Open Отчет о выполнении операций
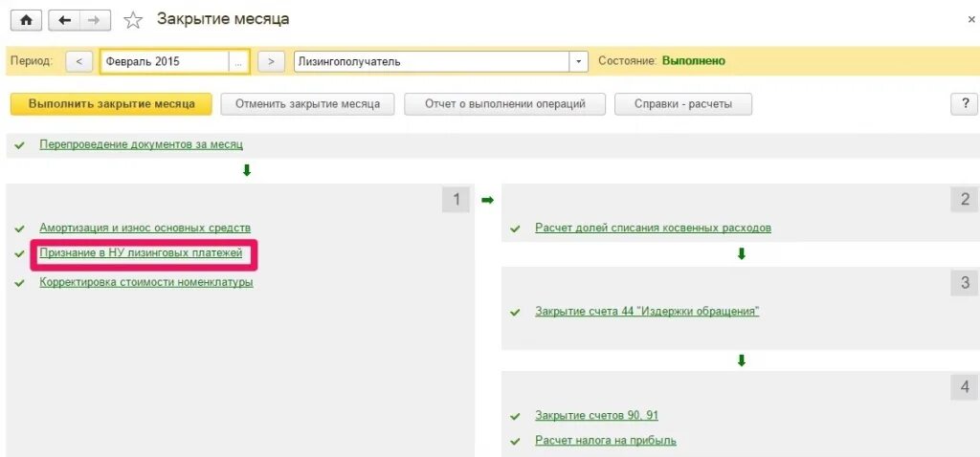The width and height of the screenshot is (980, 457). [x=505, y=104]
